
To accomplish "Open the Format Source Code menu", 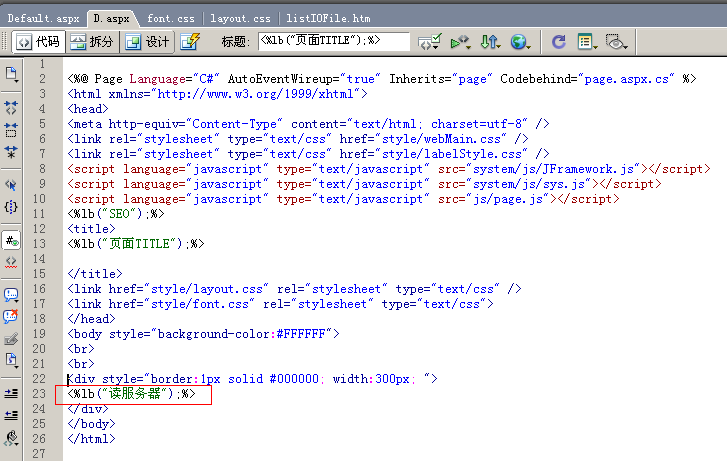I will [11, 437].
